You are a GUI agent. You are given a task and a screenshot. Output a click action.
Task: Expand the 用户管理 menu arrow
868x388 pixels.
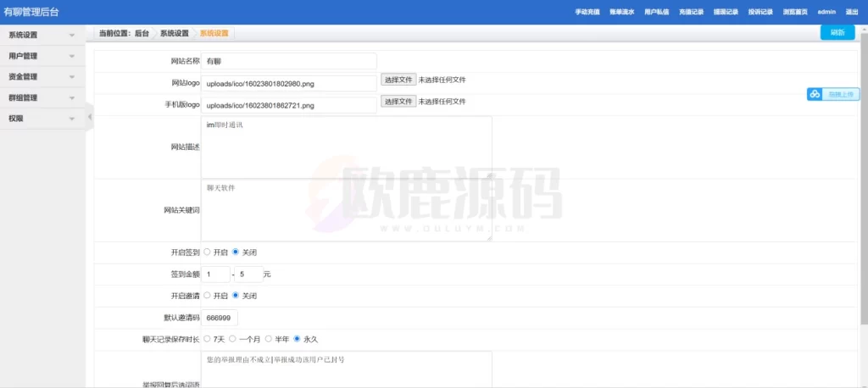point(72,57)
